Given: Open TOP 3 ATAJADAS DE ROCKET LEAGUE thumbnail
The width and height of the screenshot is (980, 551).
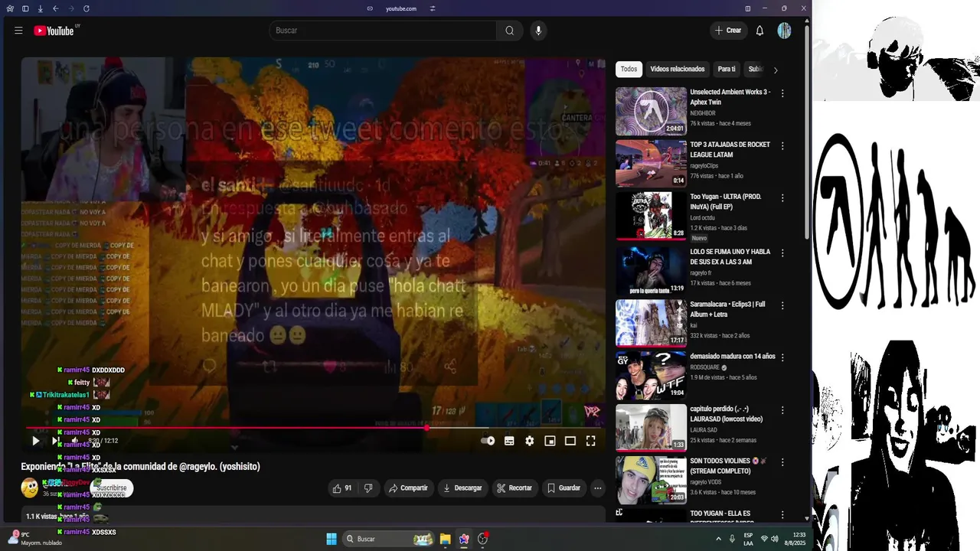Looking at the screenshot, I should (x=651, y=163).
